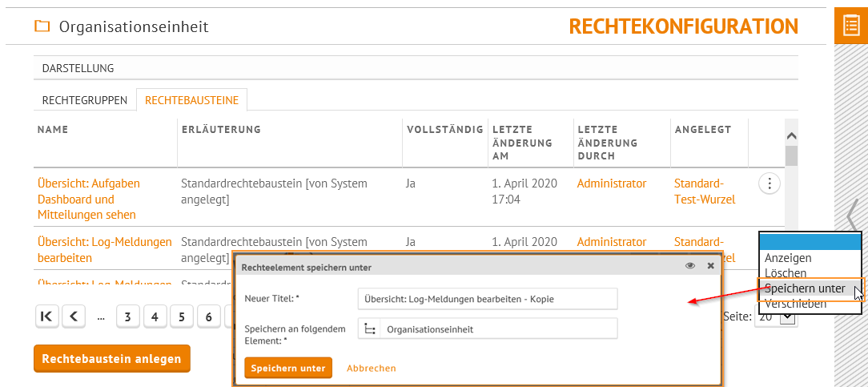The height and width of the screenshot is (387, 868).
Task: Switch to the Rechtegruppen tab
Action: coord(85,100)
